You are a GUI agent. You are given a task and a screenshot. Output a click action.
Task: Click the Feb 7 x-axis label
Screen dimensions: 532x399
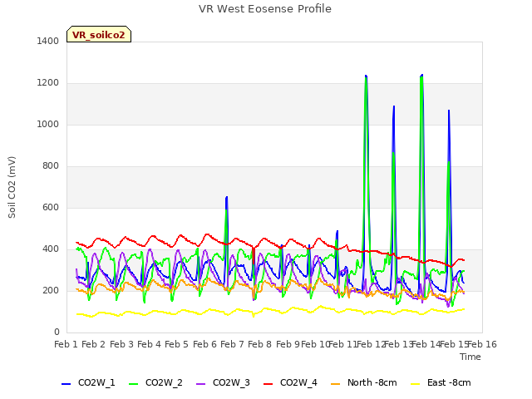point(233,344)
